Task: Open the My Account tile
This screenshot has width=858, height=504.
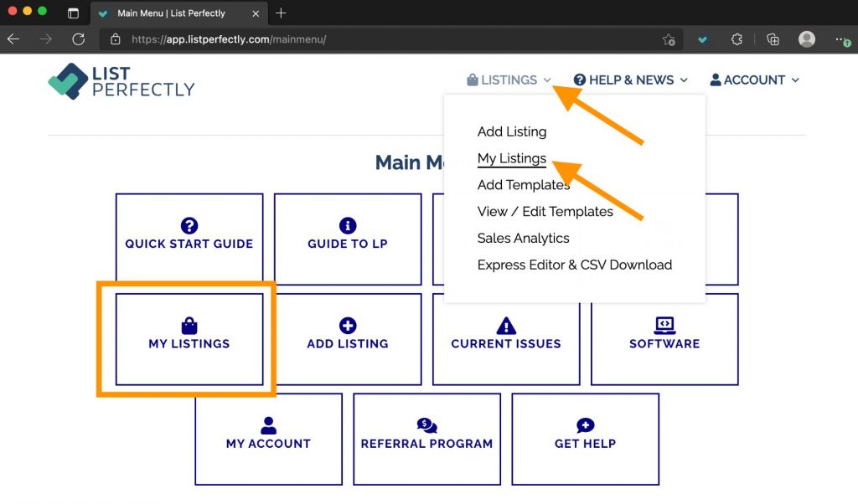Action: click(268, 439)
